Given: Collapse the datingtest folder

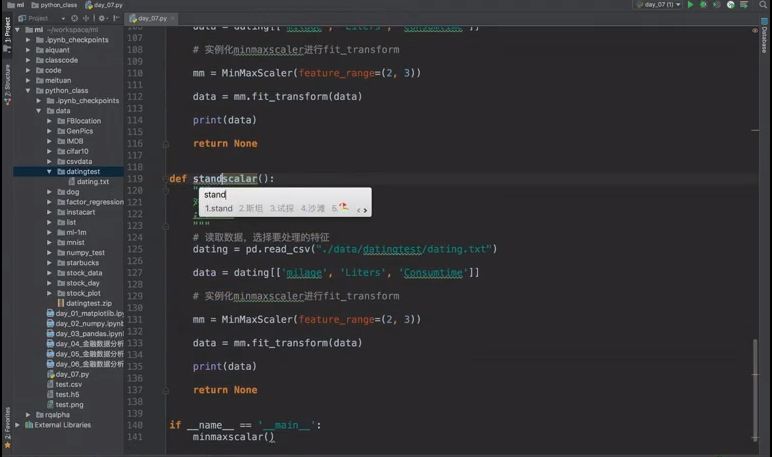Looking at the screenshot, I should click(49, 171).
